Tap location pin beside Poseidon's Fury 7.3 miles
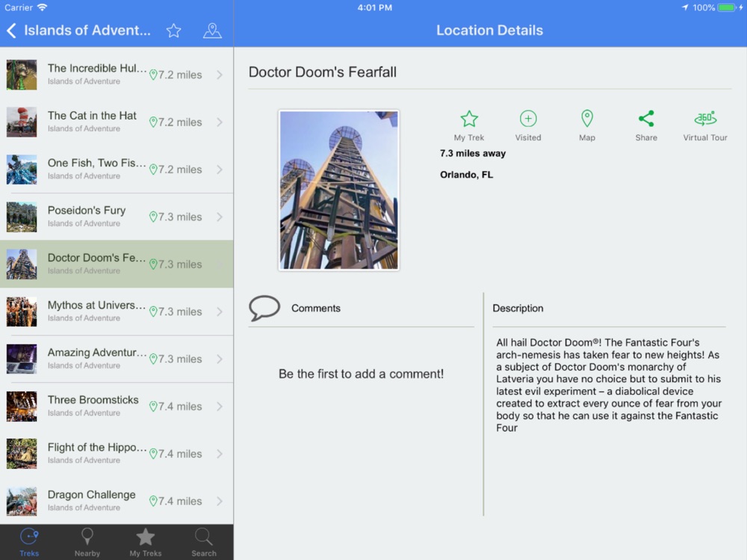The height and width of the screenshot is (560, 747). (x=153, y=217)
